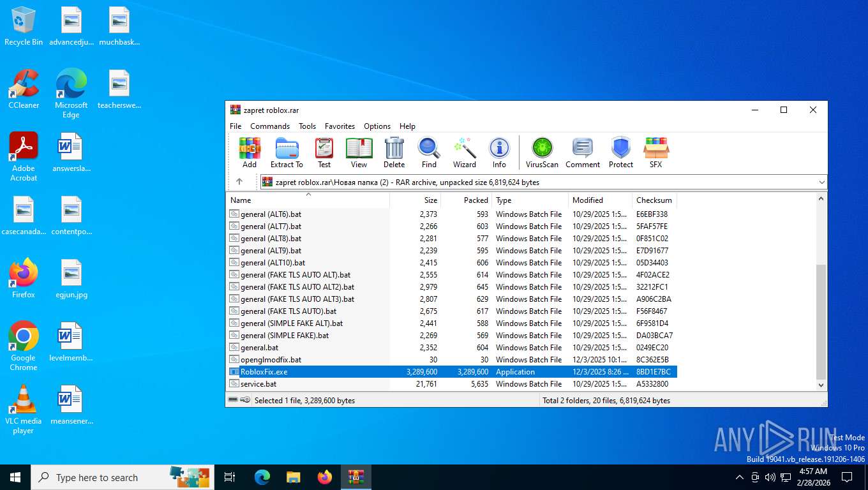Select the Adobe Acrobat desktop icon

(24, 157)
